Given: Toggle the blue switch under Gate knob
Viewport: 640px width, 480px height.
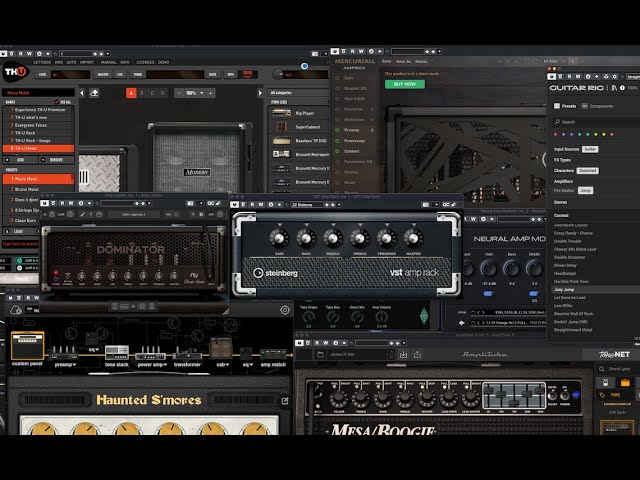Looking at the screenshot, I should click(488, 293).
